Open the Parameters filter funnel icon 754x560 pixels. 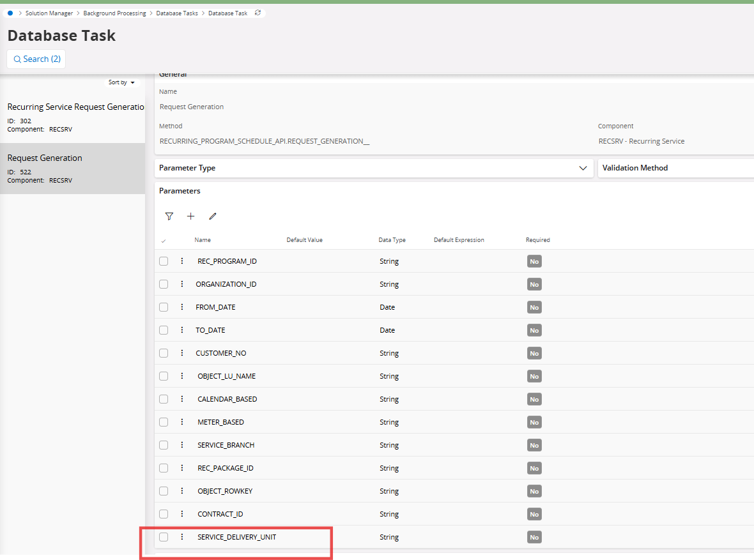169,216
